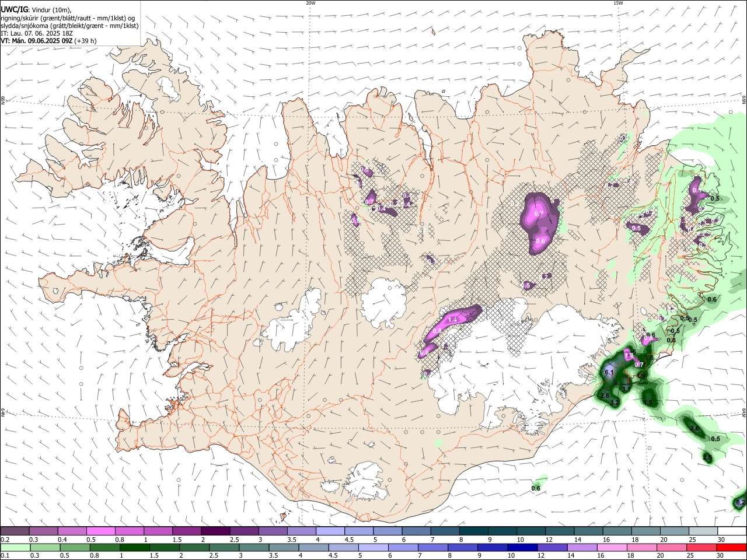Pick dark mauve 0.2 swatch in upper scale
This screenshot has width=747, height=560.
tap(15, 531)
